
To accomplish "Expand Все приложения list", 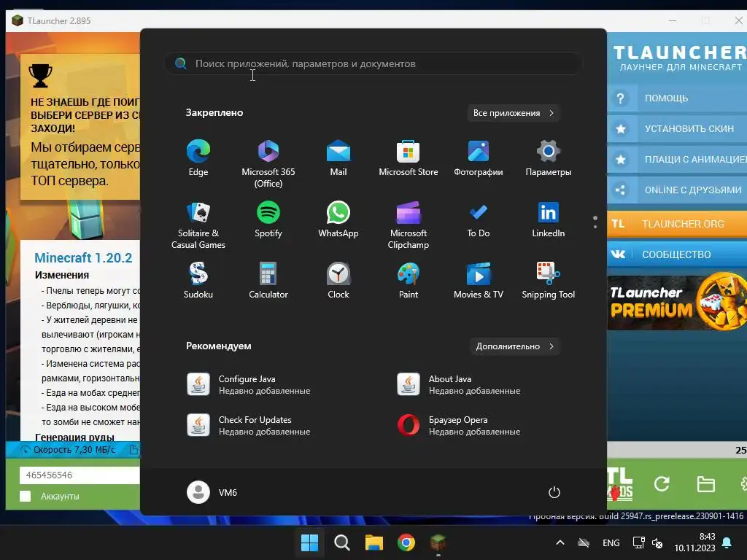I will [x=513, y=113].
